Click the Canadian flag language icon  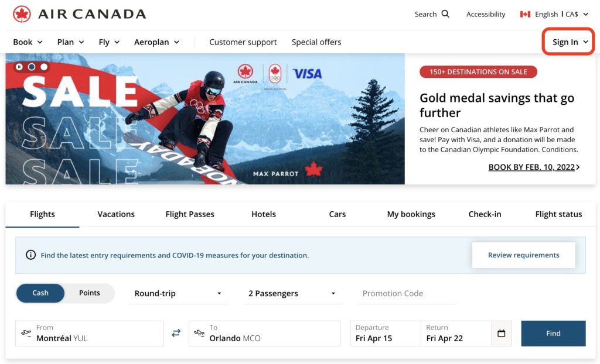[x=525, y=14]
